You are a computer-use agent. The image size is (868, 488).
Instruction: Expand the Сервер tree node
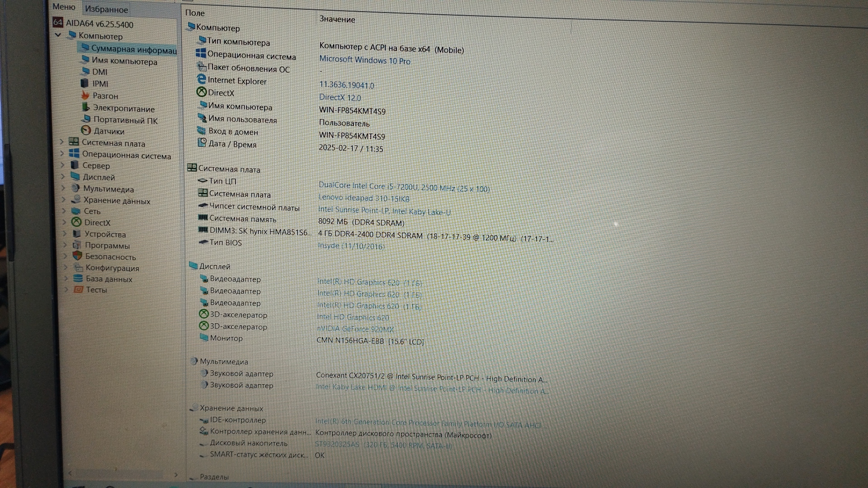(63, 165)
